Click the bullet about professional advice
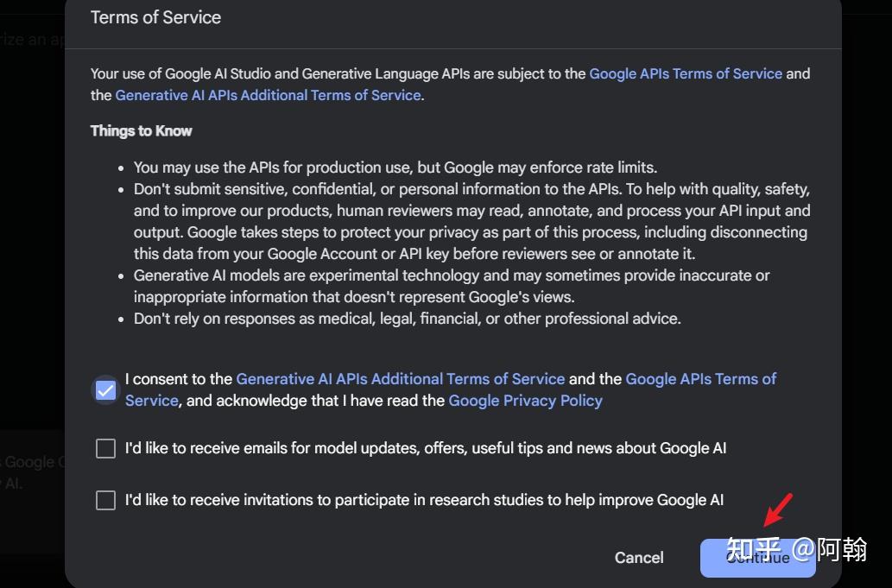The width and height of the screenshot is (892, 588). coord(407,319)
